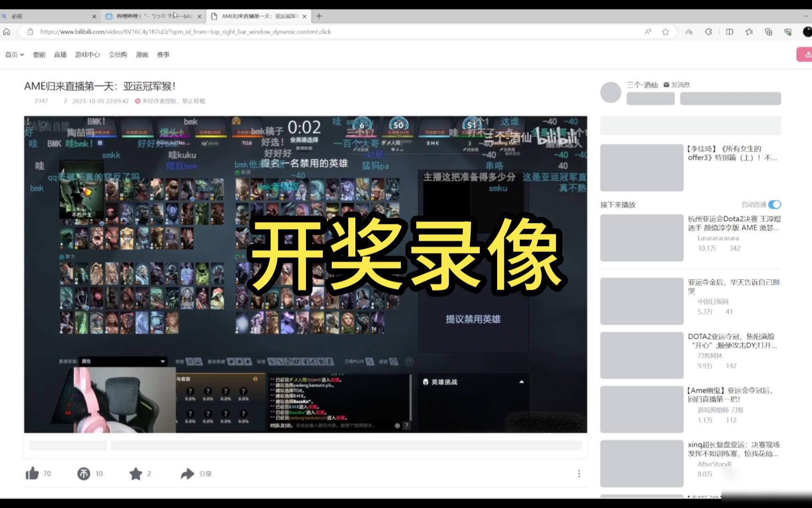Open the 会员购 navigation item
This screenshot has width=812, height=508.
(118, 55)
